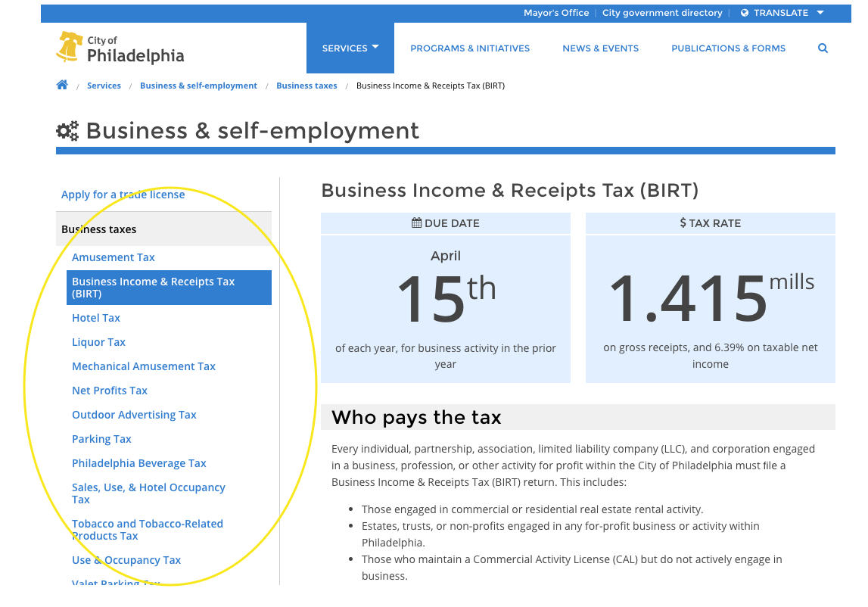Expand the Translate dropdown arrow
The width and height of the screenshot is (868, 607).
820,13
